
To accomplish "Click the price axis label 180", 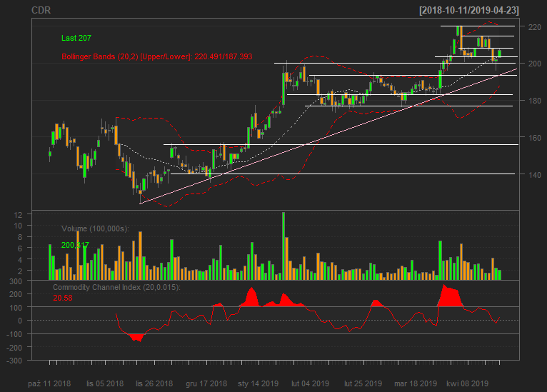I will pyautogui.click(x=534, y=101).
